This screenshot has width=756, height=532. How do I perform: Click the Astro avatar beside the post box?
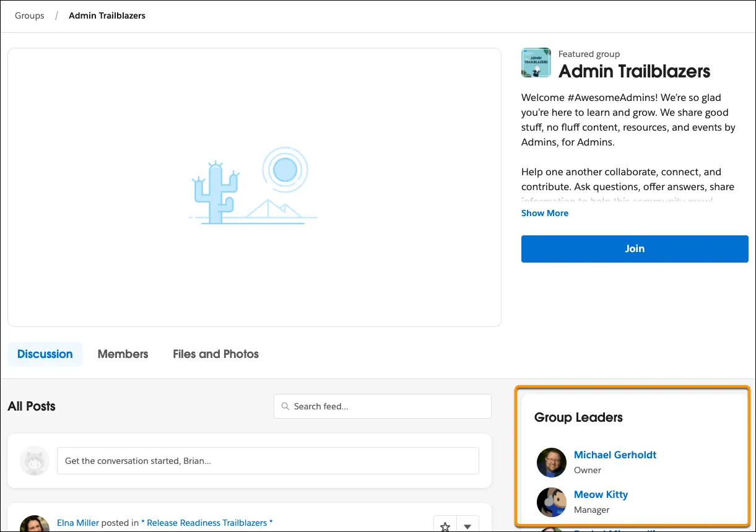[x=35, y=461]
